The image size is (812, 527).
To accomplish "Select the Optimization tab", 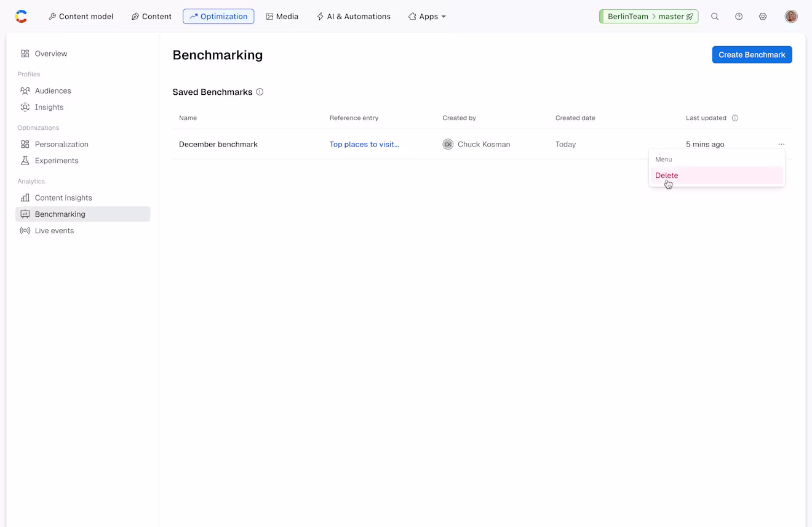I will click(218, 17).
